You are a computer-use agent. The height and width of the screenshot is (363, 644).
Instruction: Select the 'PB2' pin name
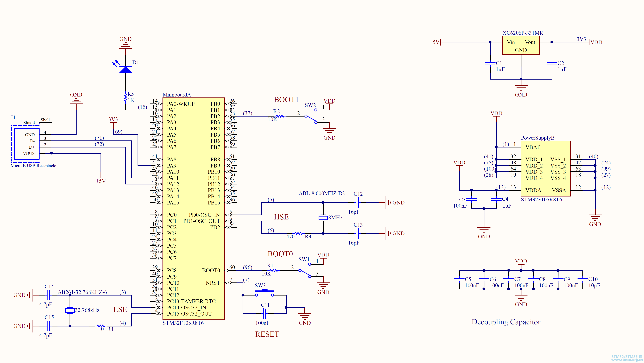click(215, 116)
